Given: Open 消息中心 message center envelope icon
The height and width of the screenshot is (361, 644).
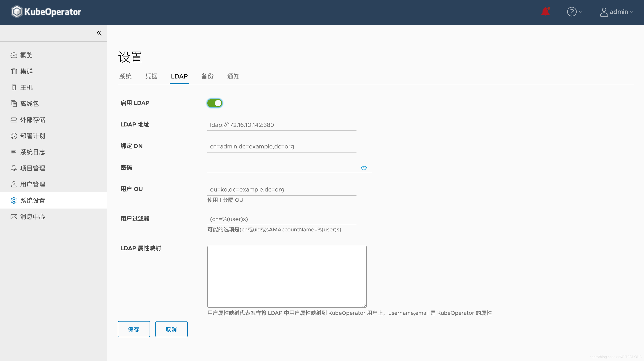Looking at the screenshot, I should tap(14, 217).
